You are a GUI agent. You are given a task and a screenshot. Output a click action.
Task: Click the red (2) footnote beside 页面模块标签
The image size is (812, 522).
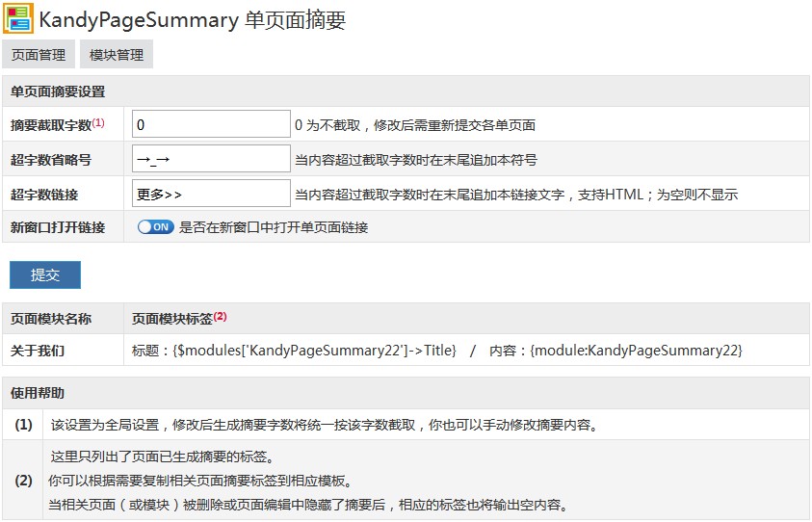click(220, 316)
